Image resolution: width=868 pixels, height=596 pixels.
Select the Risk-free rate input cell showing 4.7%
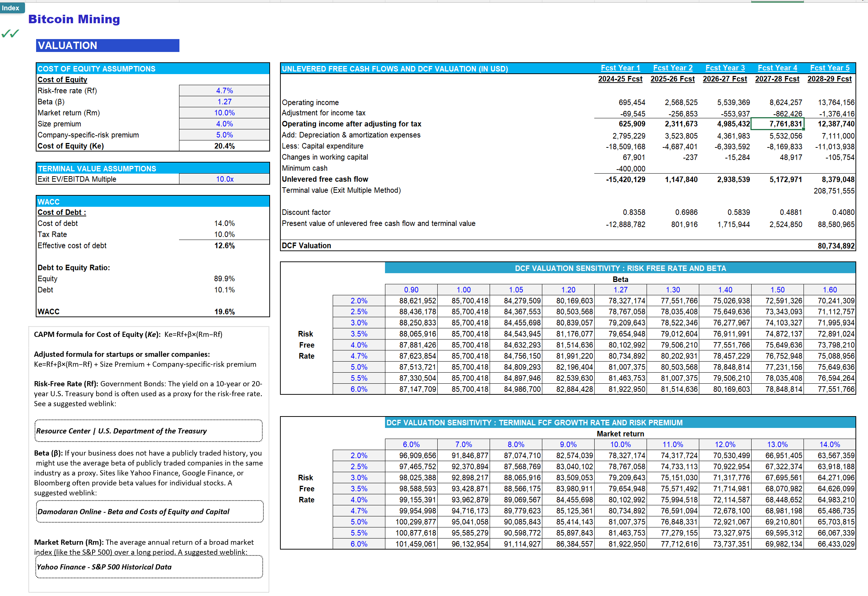pyautogui.click(x=224, y=90)
